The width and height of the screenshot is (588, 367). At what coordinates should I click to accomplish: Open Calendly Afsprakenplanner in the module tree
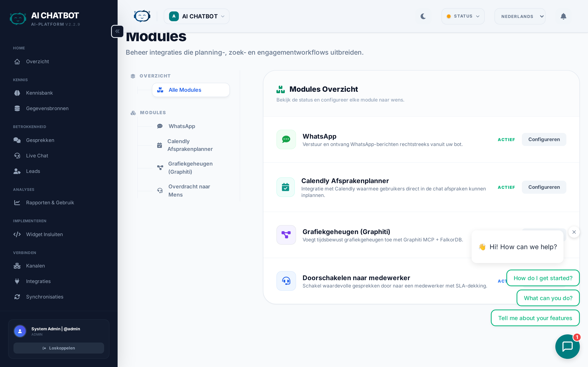tap(190, 145)
